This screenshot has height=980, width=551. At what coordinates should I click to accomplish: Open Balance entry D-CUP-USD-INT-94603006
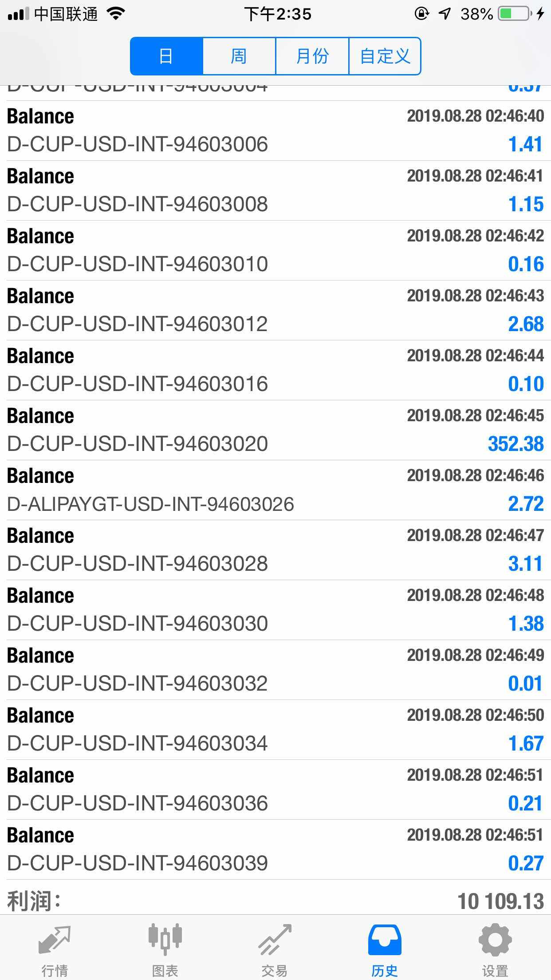tap(275, 130)
